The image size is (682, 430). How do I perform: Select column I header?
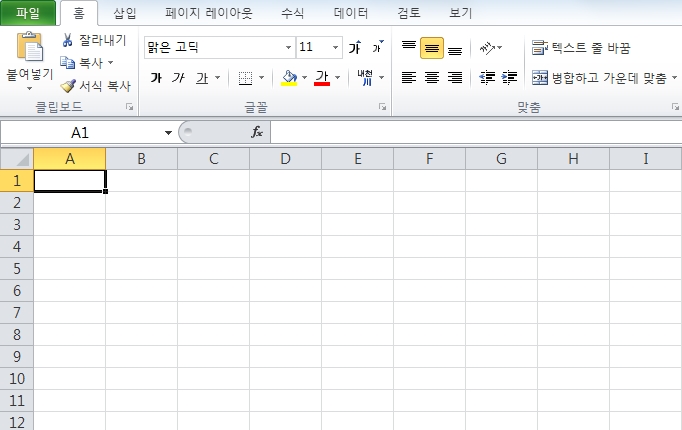click(x=646, y=159)
